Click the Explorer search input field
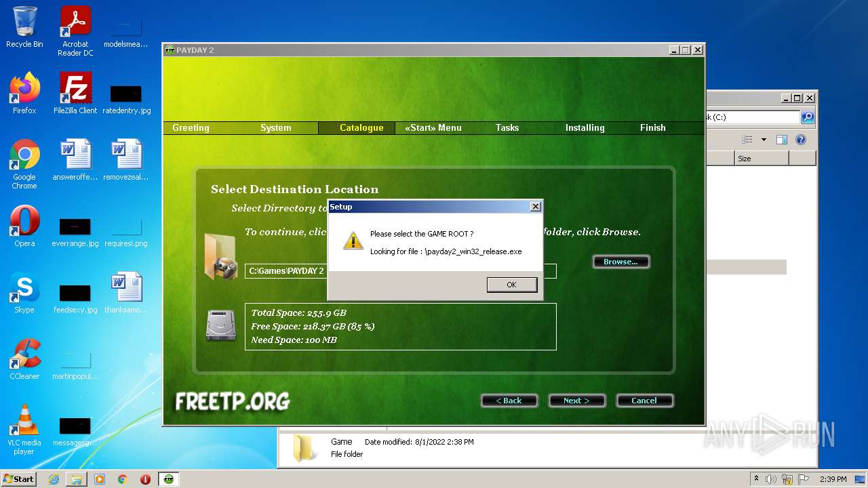This screenshot has width=868, height=488. pos(752,117)
